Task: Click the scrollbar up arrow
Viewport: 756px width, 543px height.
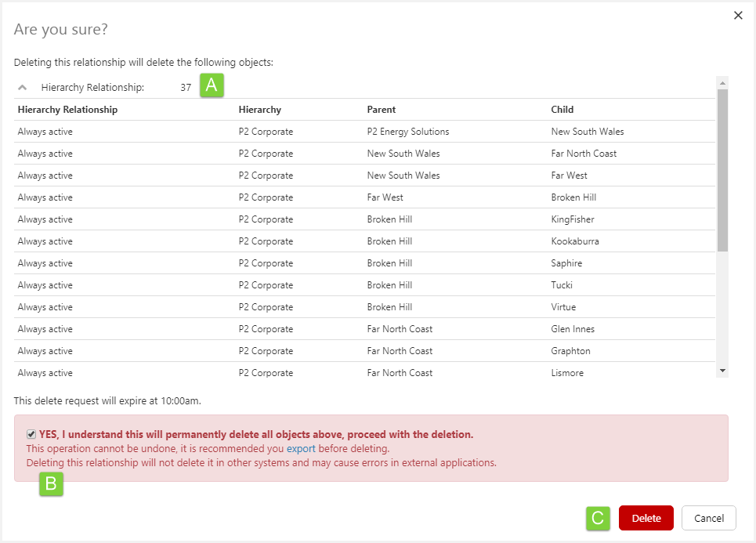Action: (722, 82)
